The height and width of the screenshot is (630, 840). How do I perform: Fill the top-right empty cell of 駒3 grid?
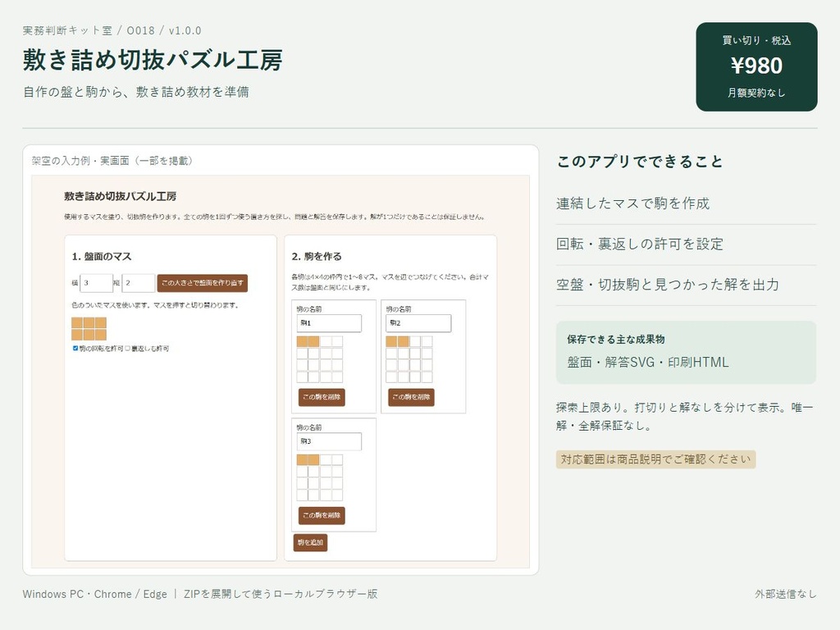point(337,460)
